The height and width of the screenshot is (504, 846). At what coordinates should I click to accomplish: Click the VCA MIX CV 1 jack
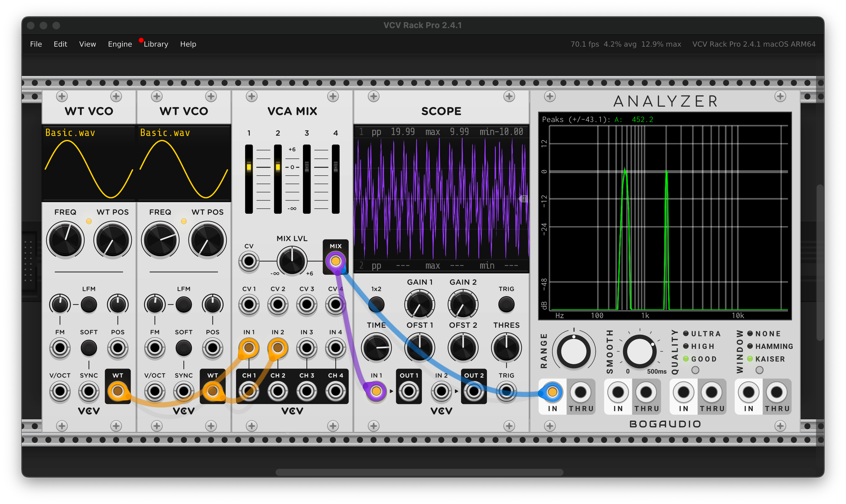249,304
